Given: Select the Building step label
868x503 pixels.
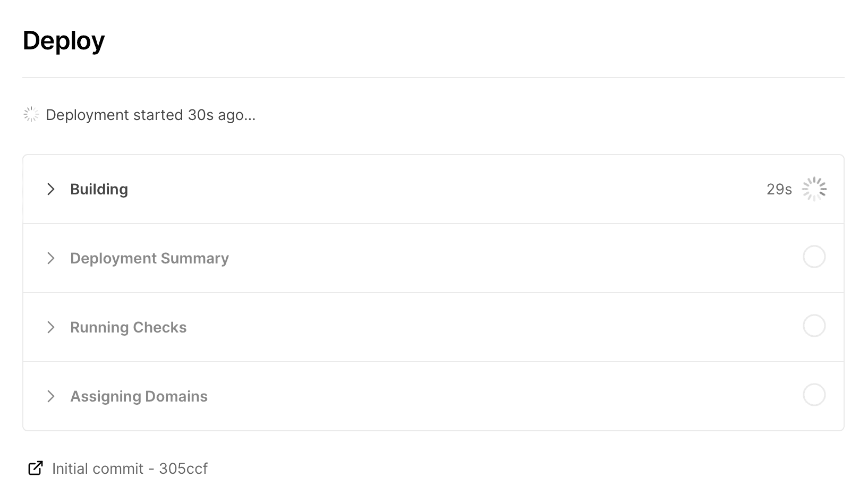Looking at the screenshot, I should tap(99, 190).
